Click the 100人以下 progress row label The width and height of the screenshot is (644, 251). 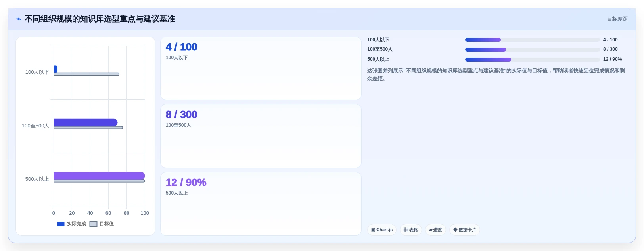click(x=378, y=40)
